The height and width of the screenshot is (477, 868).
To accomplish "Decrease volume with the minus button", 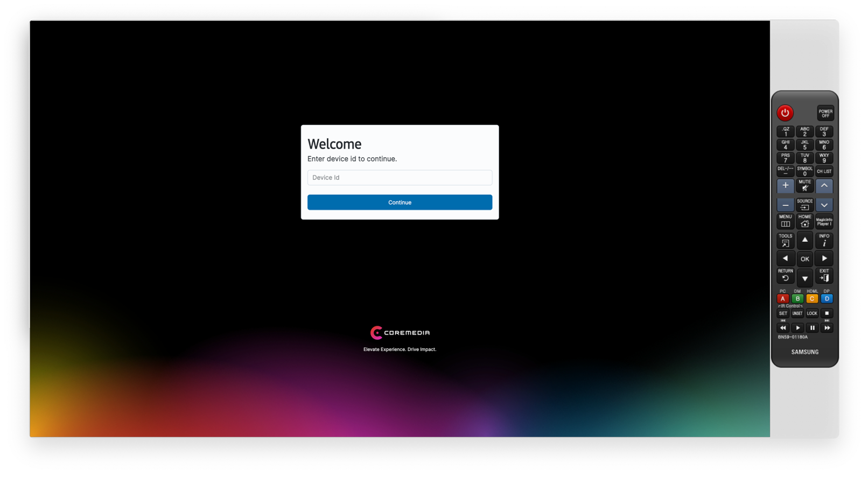I will (x=785, y=205).
